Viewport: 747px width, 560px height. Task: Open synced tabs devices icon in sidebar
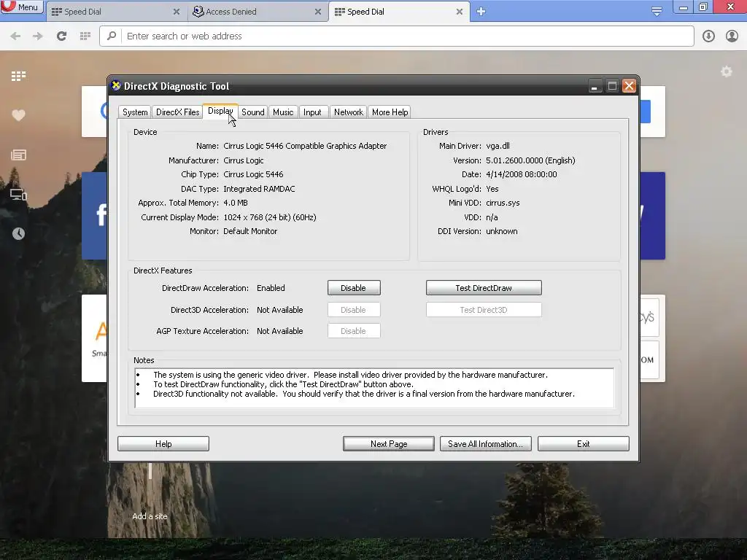coord(18,194)
